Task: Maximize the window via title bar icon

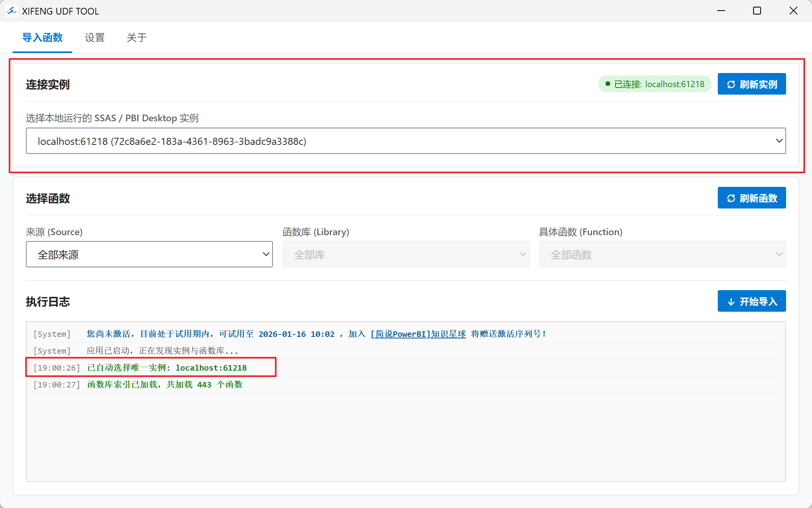Action: point(757,11)
